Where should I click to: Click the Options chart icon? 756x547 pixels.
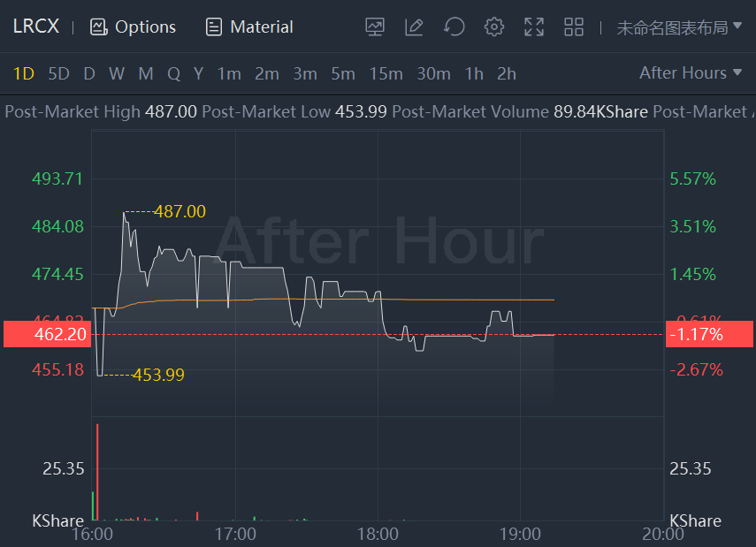click(x=98, y=27)
